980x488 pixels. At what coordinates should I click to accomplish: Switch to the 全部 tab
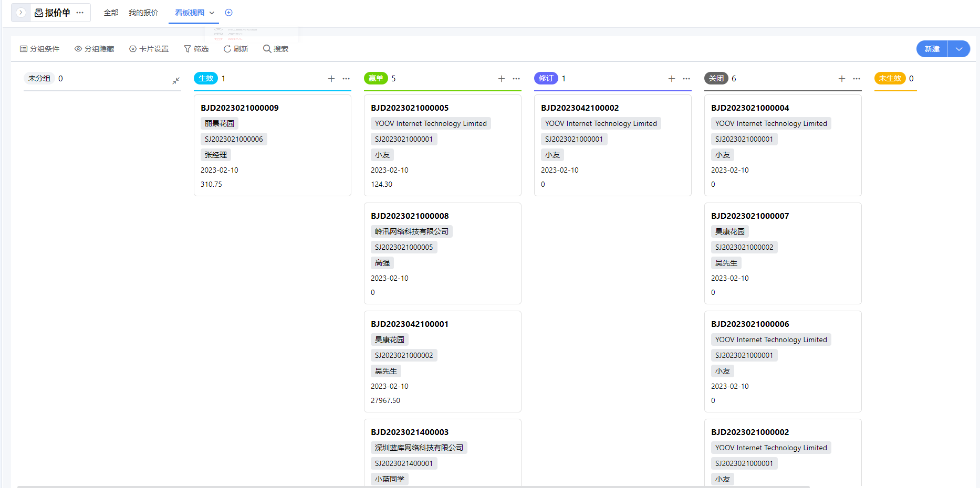(x=111, y=13)
